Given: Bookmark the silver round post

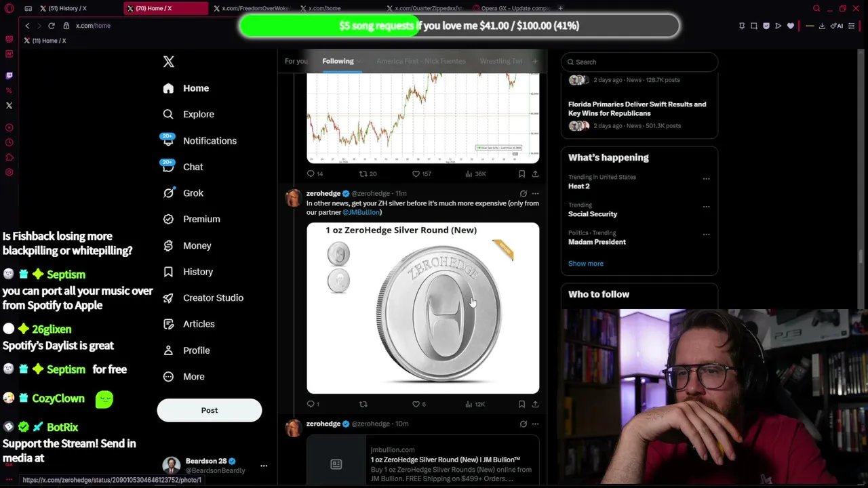Looking at the screenshot, I should coord(521,404).
